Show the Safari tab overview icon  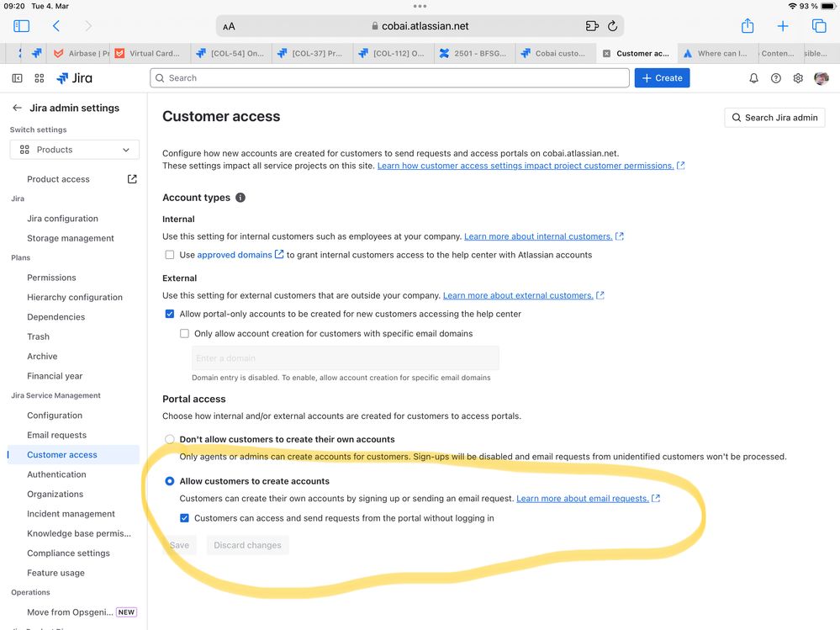[x=819, y=26]
